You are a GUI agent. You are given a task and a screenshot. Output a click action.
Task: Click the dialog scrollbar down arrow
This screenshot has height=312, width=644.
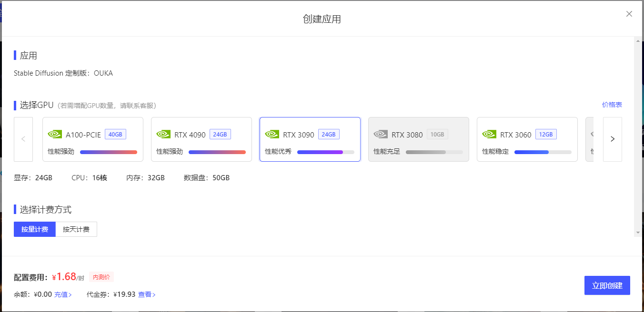pos(638,233)
